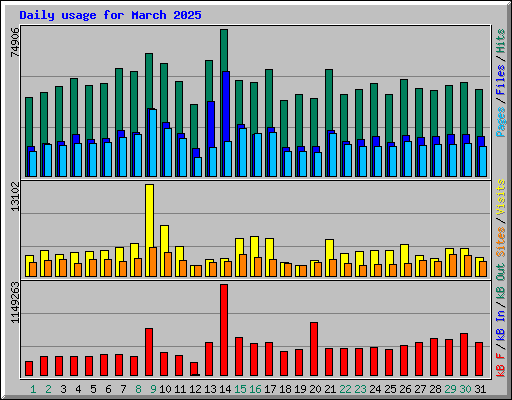
Task: Click day label 29 on the x-axis
Action: 450,389
